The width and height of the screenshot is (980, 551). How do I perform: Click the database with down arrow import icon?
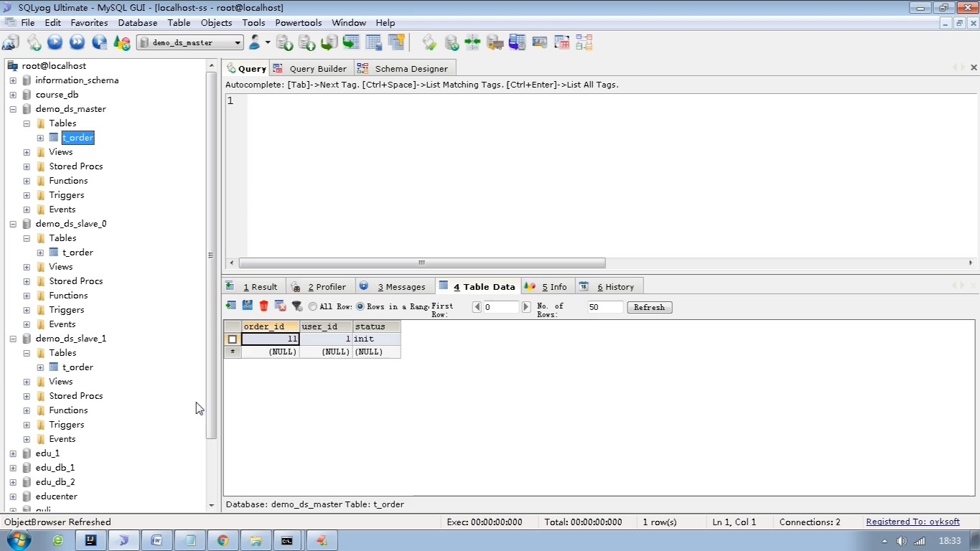tap(284, 42)
